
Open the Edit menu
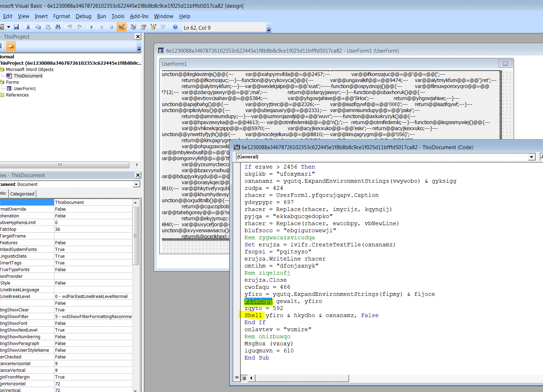pyautogui.click(x=8, y=16)
